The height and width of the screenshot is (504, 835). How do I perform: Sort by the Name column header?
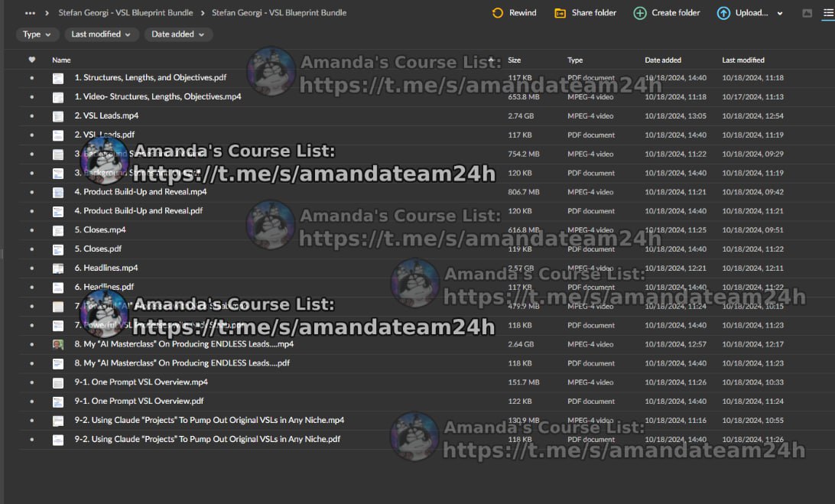61,60
